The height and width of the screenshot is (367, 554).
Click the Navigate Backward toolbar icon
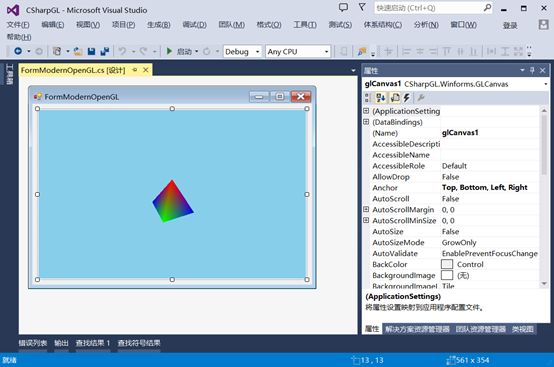pos(18,51)
